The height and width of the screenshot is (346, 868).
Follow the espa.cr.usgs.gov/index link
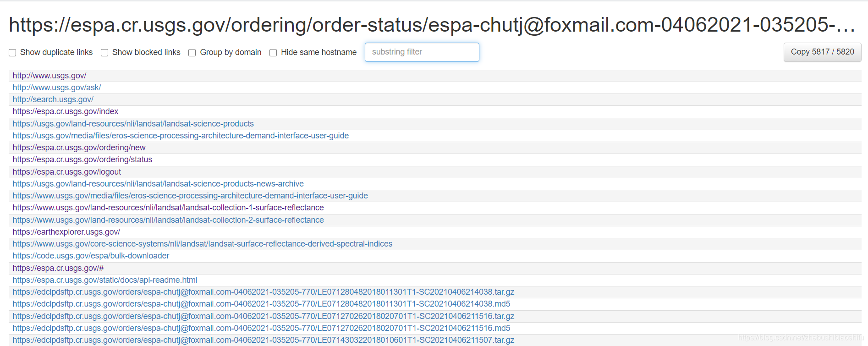66,111
